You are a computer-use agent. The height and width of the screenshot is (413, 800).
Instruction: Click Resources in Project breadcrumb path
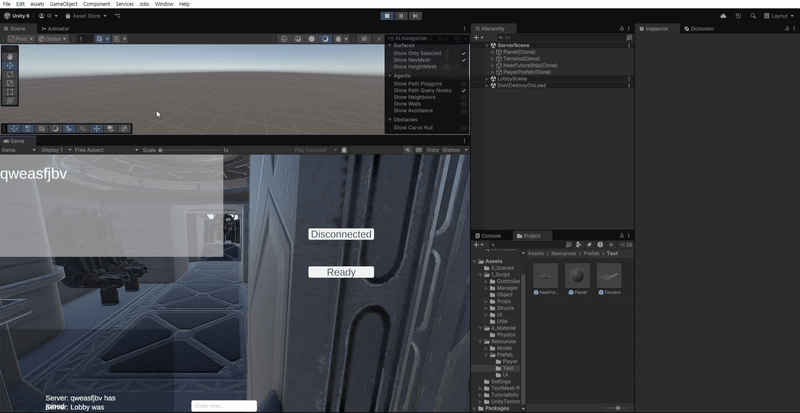tap(563, 253)
